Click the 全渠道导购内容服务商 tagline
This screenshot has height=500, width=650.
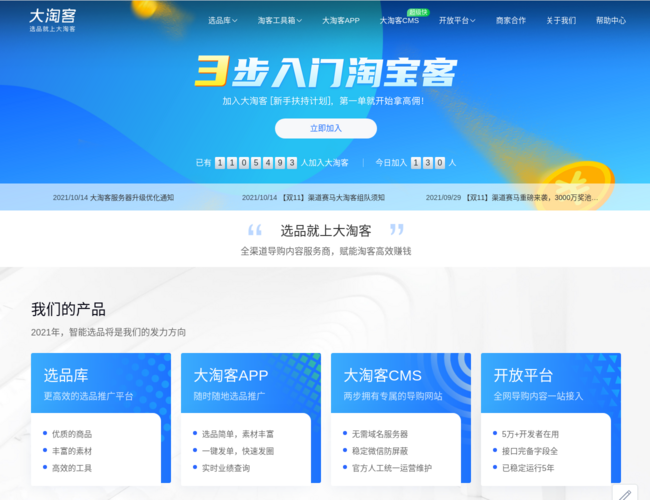(x=326, y=251)
